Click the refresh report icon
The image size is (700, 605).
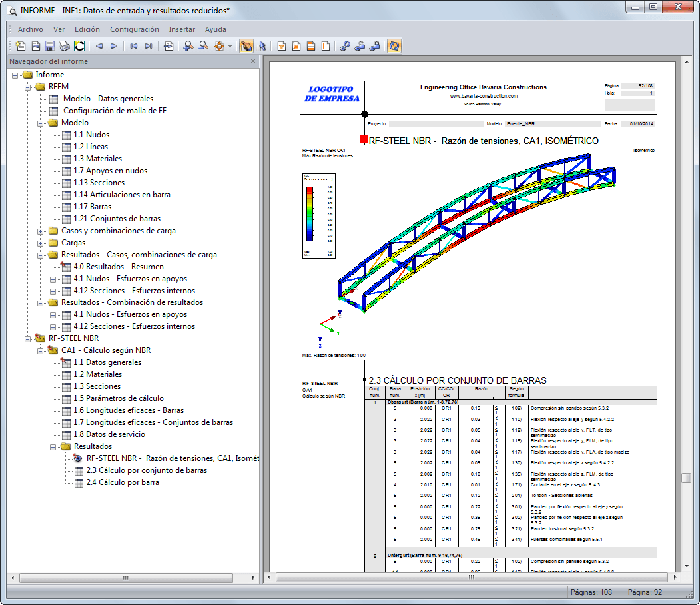coord(394,46)
